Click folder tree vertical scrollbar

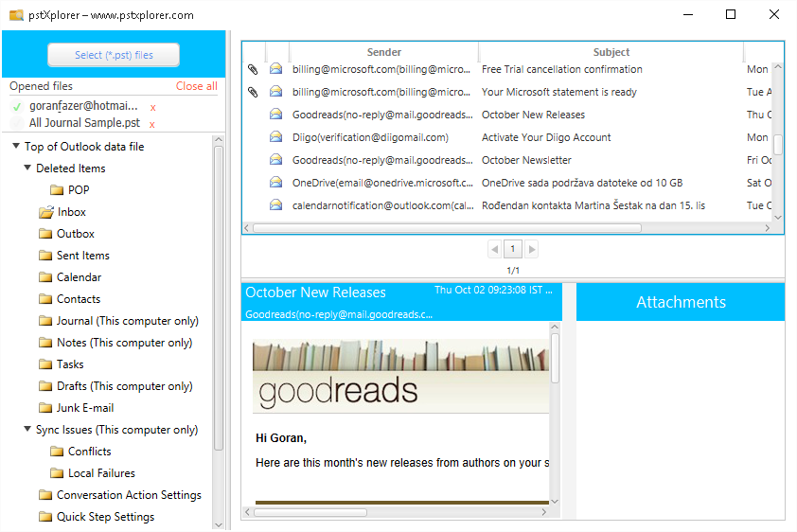219,298
